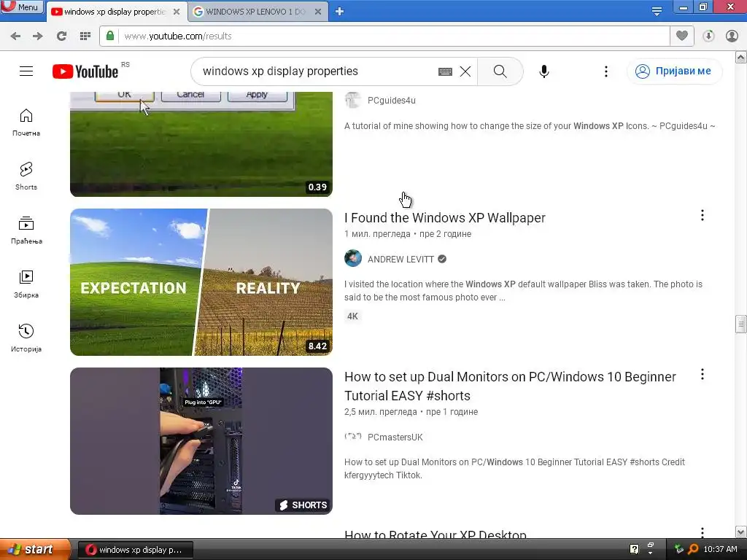Go forward to the next page
Screen dimensions: 747x560
(38, 36)
